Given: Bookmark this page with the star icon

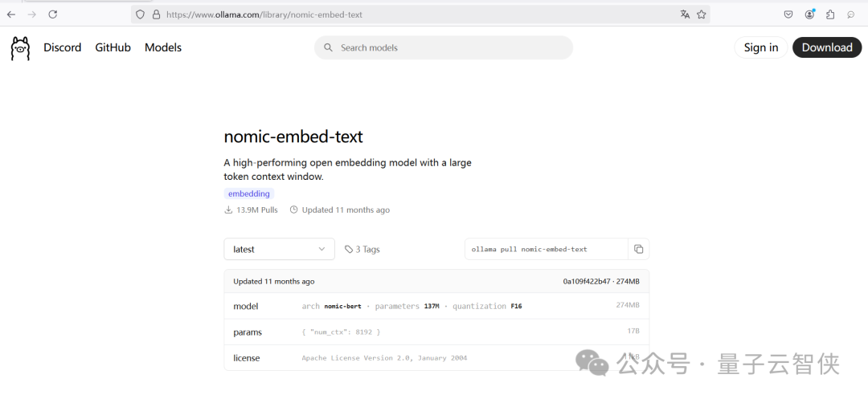Looking at the screenshot, I should 702,14.
